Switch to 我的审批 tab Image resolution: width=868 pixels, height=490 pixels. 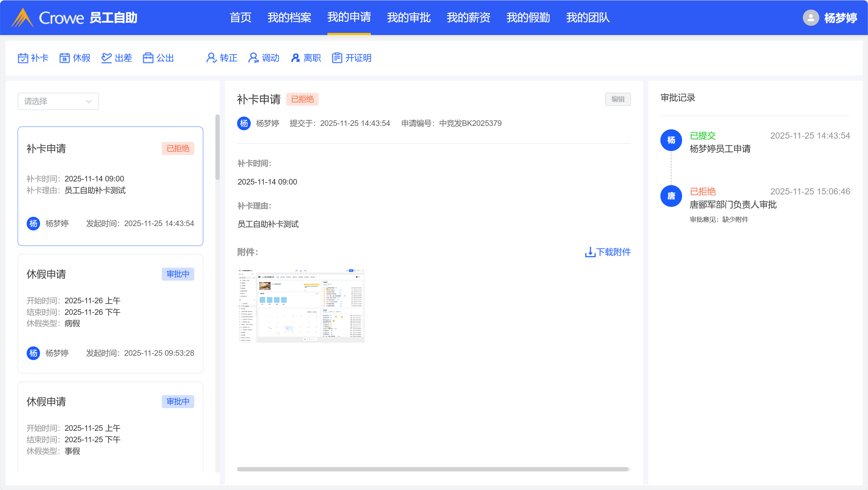point(408,17)
